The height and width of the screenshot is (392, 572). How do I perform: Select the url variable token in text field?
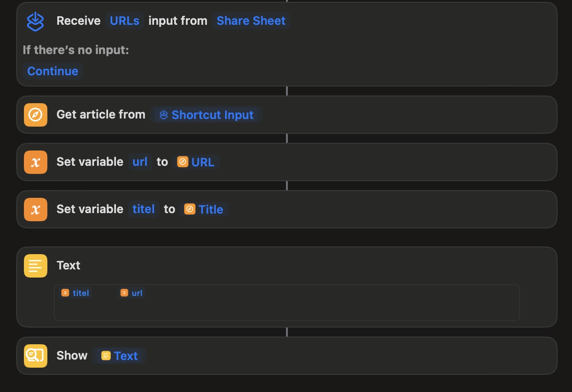132,293
